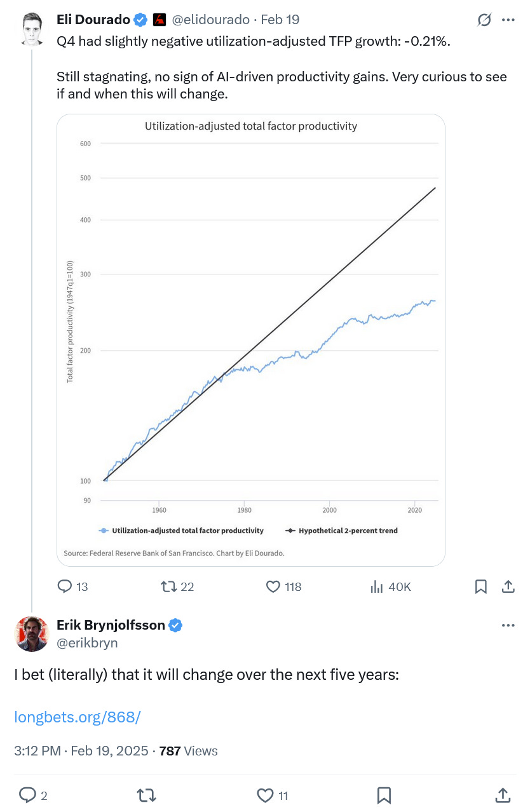Share Erik Brynjolfsson's tweet
This screenshot has width=530, height=812.
[x=502, y=795]
